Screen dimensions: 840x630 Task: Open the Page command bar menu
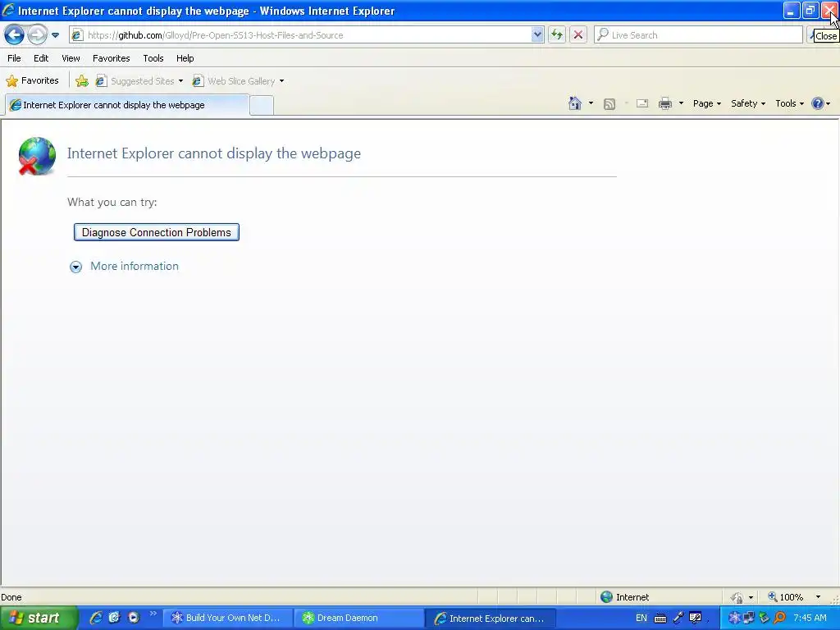click(707, 103)
